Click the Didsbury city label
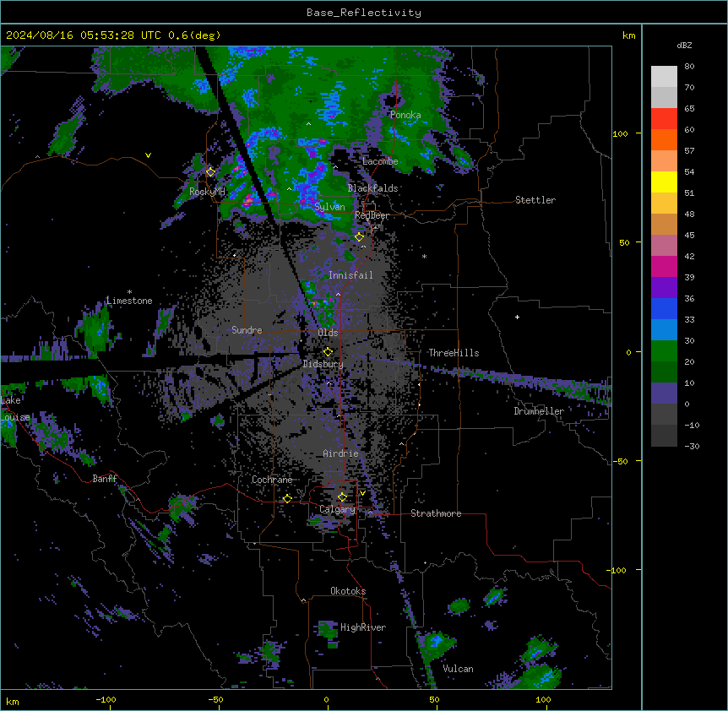This screenshot has height=711, width=728. [323, 364]
